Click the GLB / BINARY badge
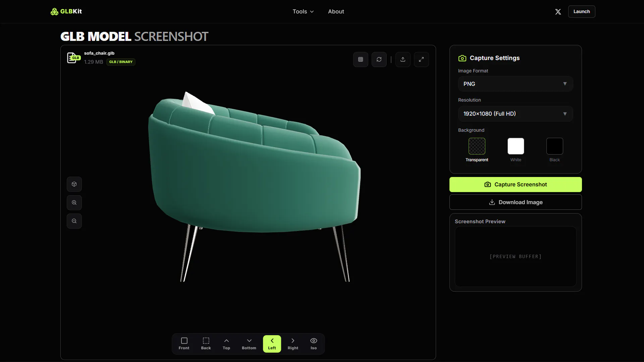Image resolution: width=644 pixels, height=362 pixels. tap(121, 62)
